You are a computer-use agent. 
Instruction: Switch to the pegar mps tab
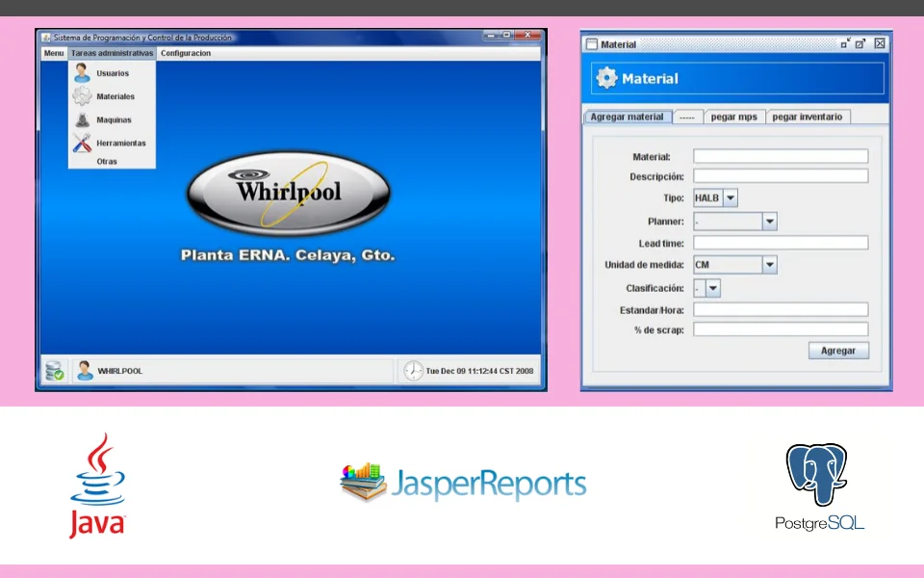(733, 117)
